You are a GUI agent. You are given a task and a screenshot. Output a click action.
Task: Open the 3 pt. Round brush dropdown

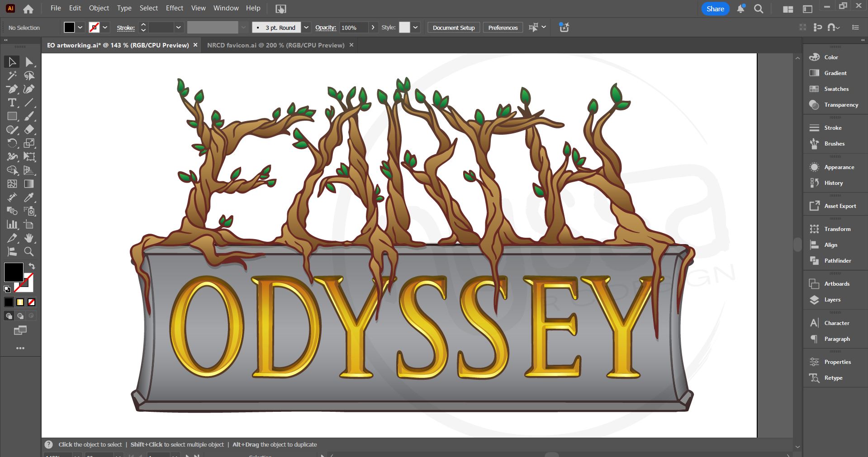[306, 27]
